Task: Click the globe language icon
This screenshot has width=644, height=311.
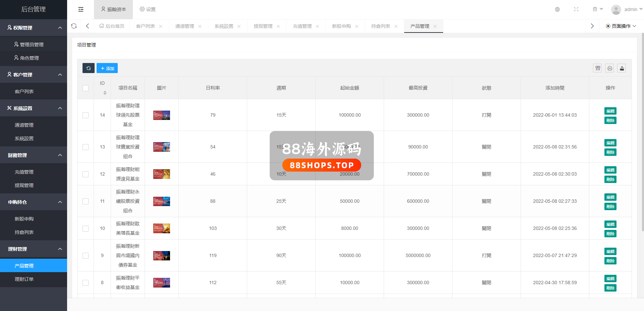Action: pos(557,9)
